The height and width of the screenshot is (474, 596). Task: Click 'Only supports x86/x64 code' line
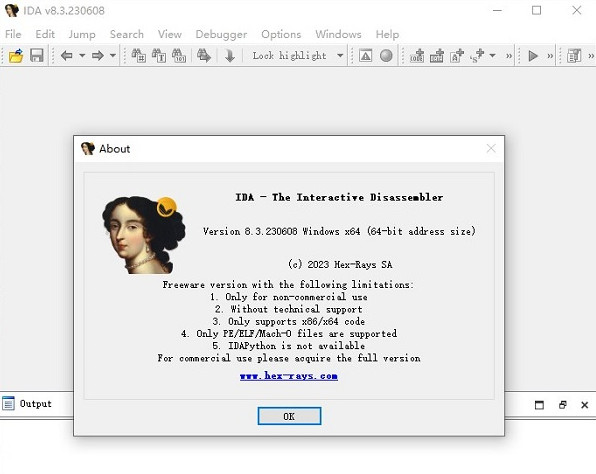point(288,322)
